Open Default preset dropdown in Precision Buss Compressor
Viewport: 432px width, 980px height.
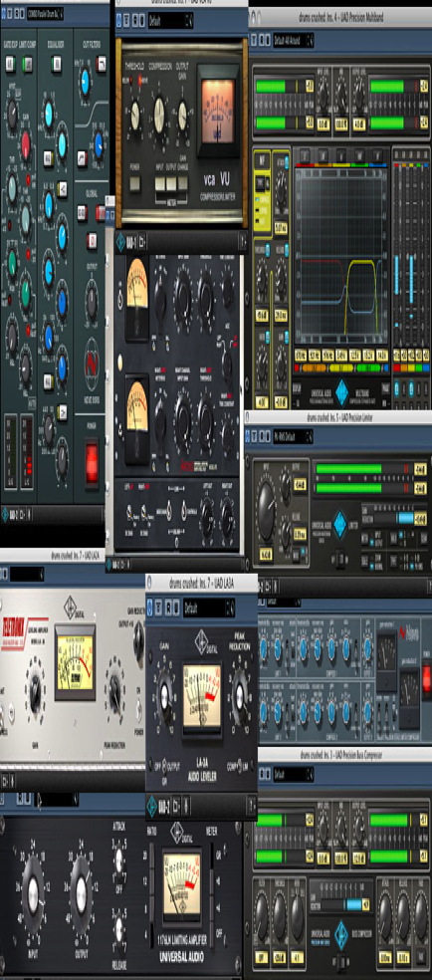click(293, 775)
